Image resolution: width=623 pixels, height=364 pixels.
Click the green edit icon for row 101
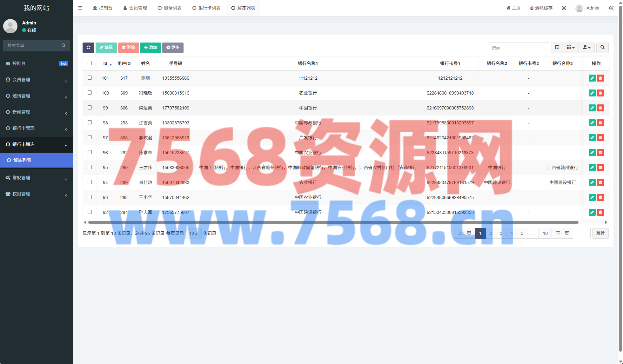592,78
